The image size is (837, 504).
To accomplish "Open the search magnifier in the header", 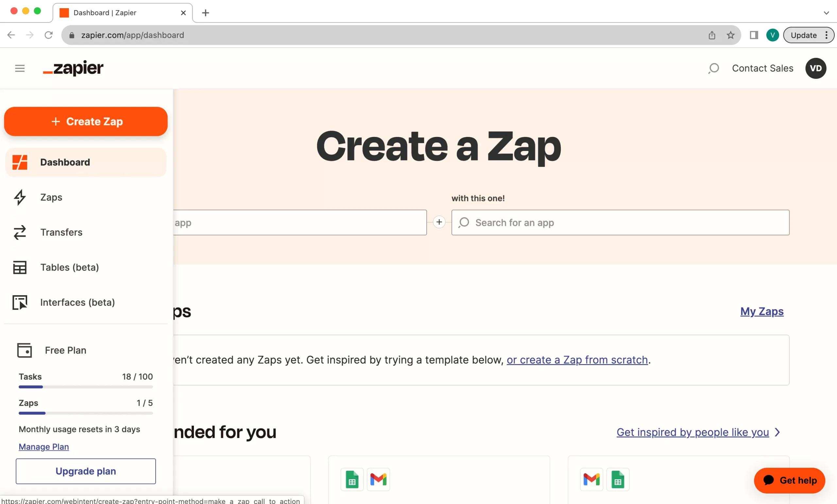I will [714, 68].
